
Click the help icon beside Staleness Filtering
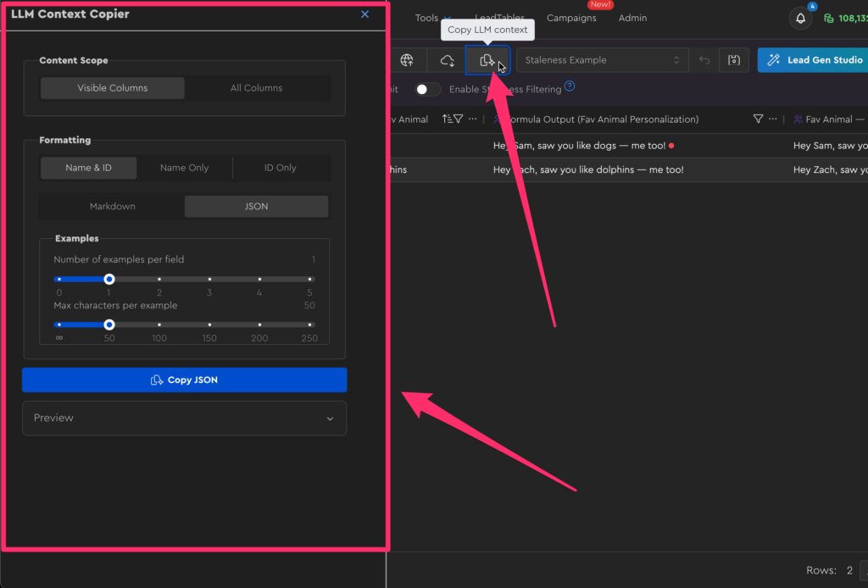[570, 86]
